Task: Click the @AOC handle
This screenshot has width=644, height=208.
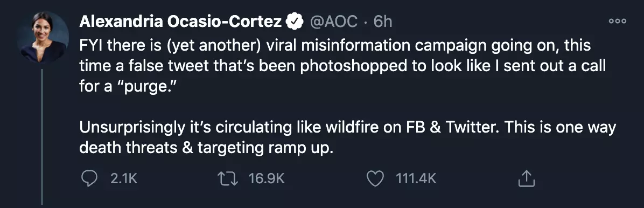Action: (333, 22)
